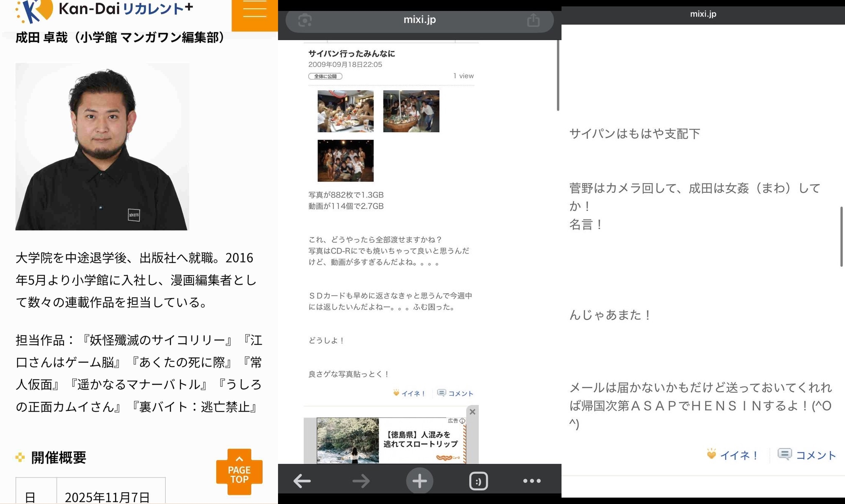This screenshot has width=845, height=504.
Task: Go back with the browser arrow
Action: [302, 481]
